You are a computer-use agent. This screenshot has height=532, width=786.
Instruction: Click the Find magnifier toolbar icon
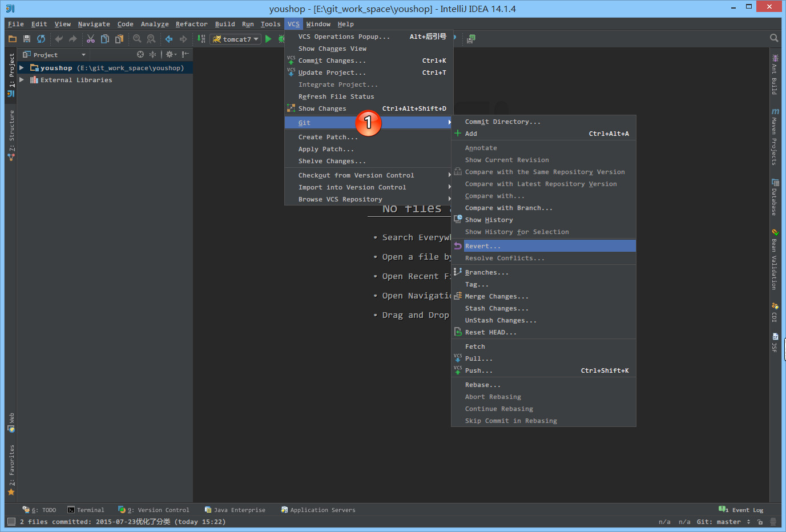(x=137, y=39)
